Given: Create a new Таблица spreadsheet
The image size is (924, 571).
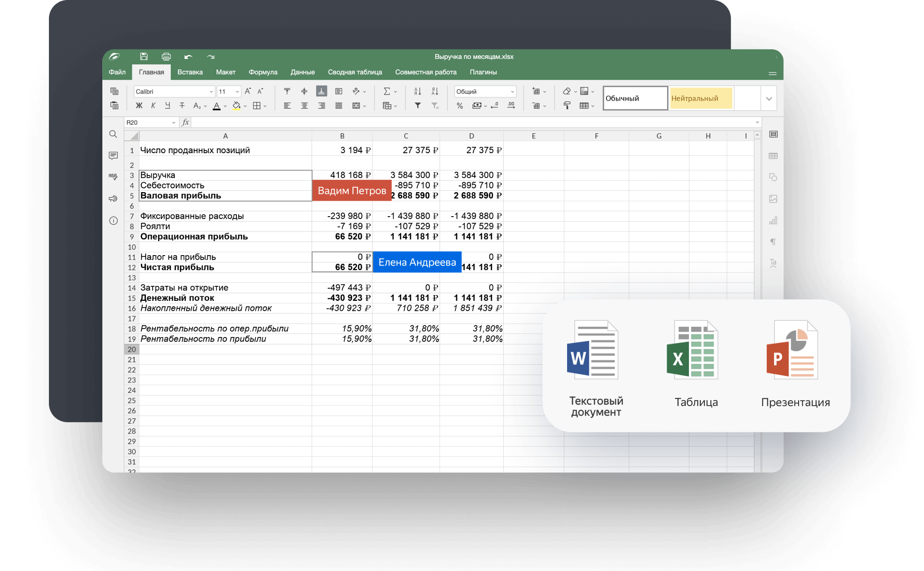Looking at the screenshot, I should 696,364.
